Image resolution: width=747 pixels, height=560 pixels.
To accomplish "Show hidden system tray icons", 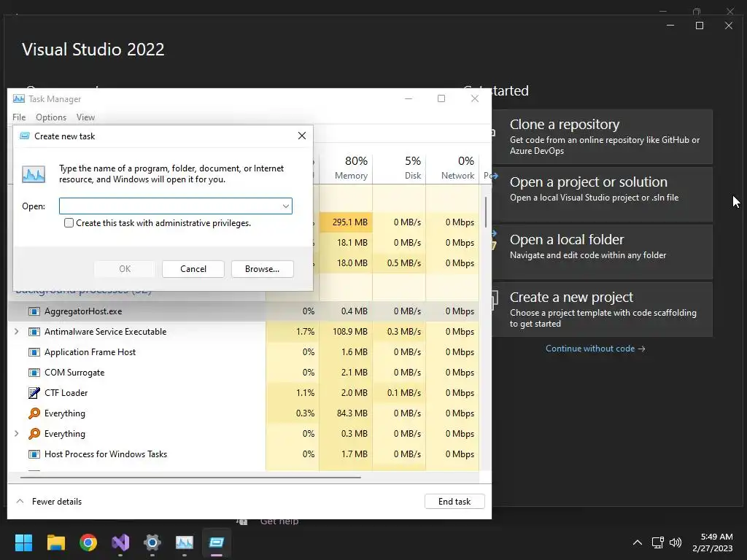I will [x=638, y=542].
